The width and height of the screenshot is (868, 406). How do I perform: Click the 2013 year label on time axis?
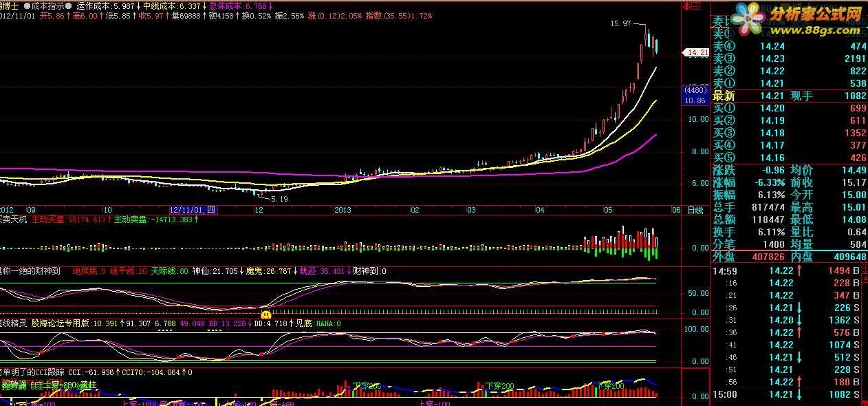coord(344,210)
